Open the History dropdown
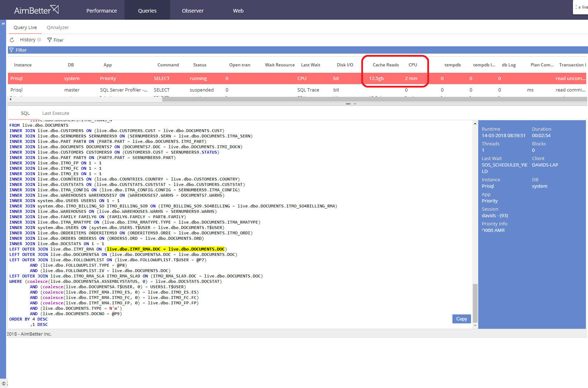The image size is (588, 388). click(30, 40)
